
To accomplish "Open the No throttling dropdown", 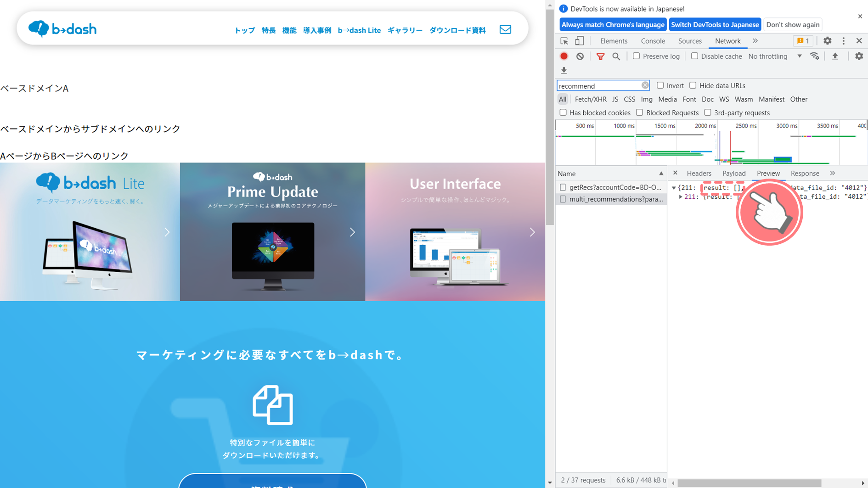I will tap(775, 56).
